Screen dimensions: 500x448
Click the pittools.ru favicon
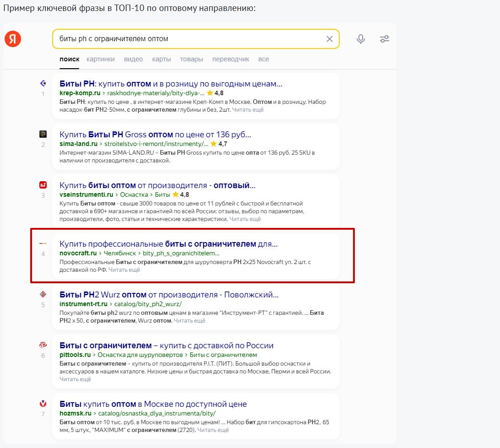(x=43, y=345)
